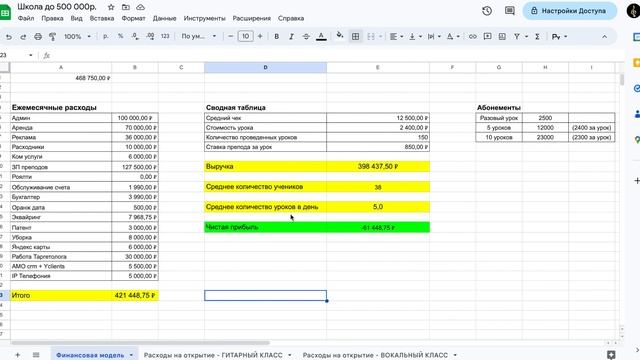This screenshot has width=640, height=360.
Task: Open the Файл menu
Action: tap(26, 18)
